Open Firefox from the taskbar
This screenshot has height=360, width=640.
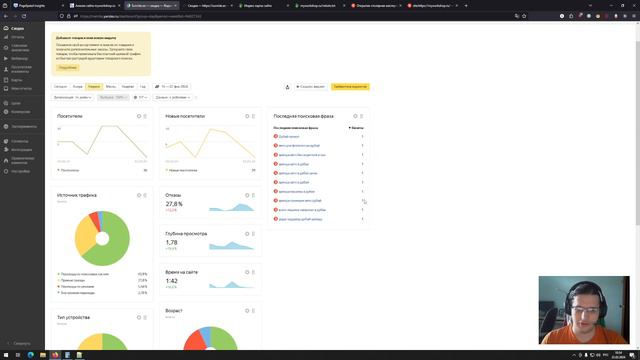point(55,355)
